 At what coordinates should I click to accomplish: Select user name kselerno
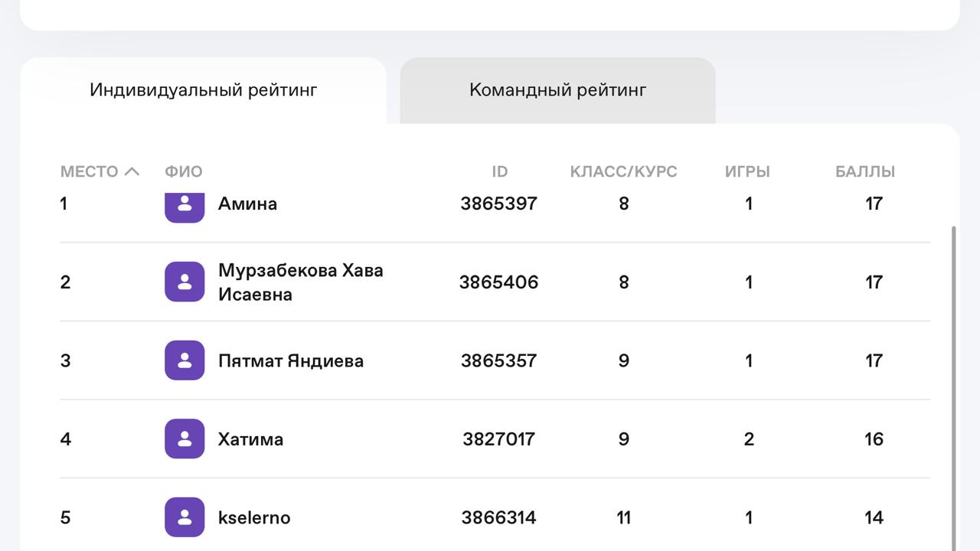(x=254, y=517)
